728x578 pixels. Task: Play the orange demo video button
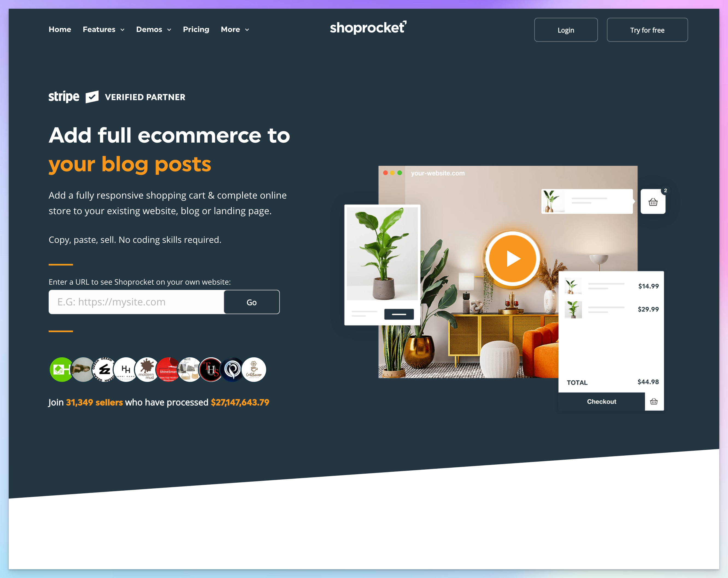[x=512, y=259]
